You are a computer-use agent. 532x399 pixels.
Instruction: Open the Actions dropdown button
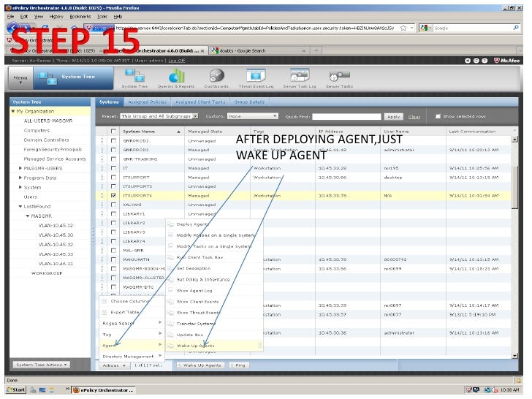point(114,365)
